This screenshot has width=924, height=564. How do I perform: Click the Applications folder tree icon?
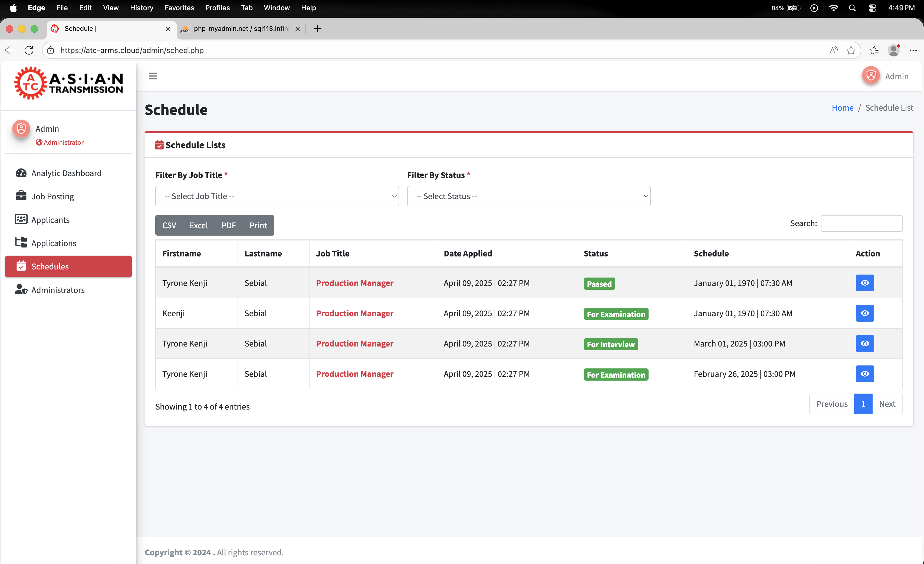21,243
